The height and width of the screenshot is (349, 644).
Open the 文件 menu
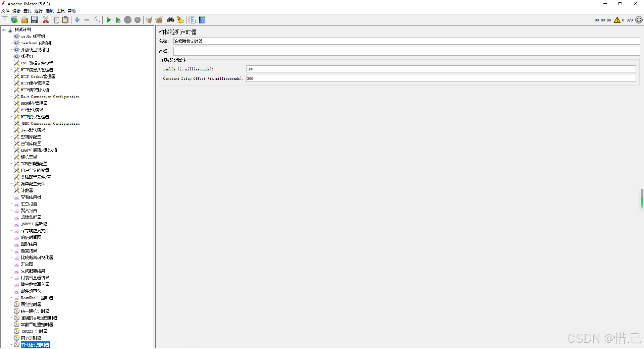pos(5,11)
